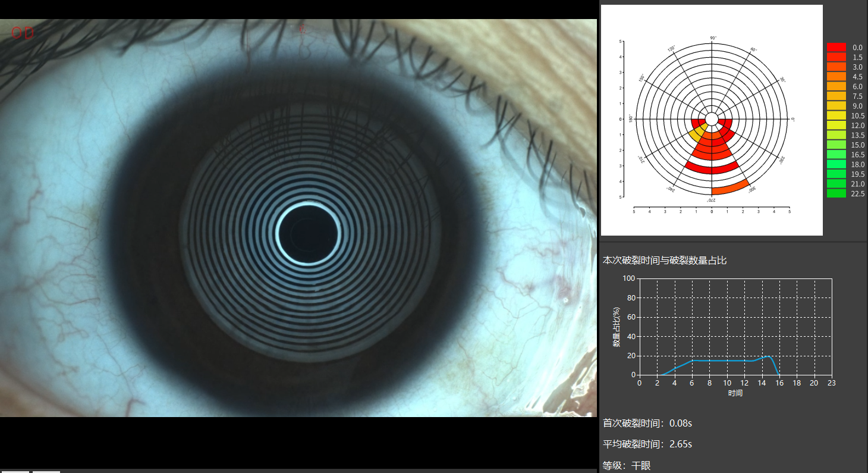The width and height of the screenshot is (868, 473).
Task: Click the polar break-up map center circle
Action: (712, 119)
